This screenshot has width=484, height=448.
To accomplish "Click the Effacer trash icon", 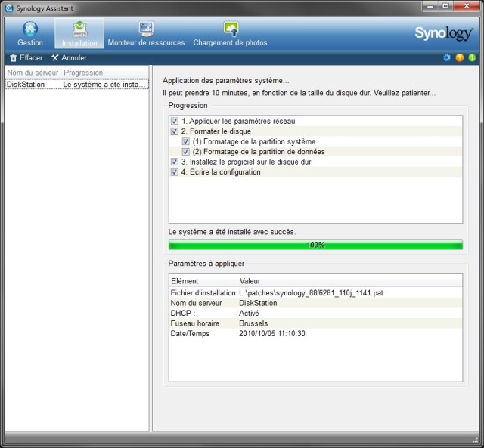I will pyautogui.click(x=14, y=57).
